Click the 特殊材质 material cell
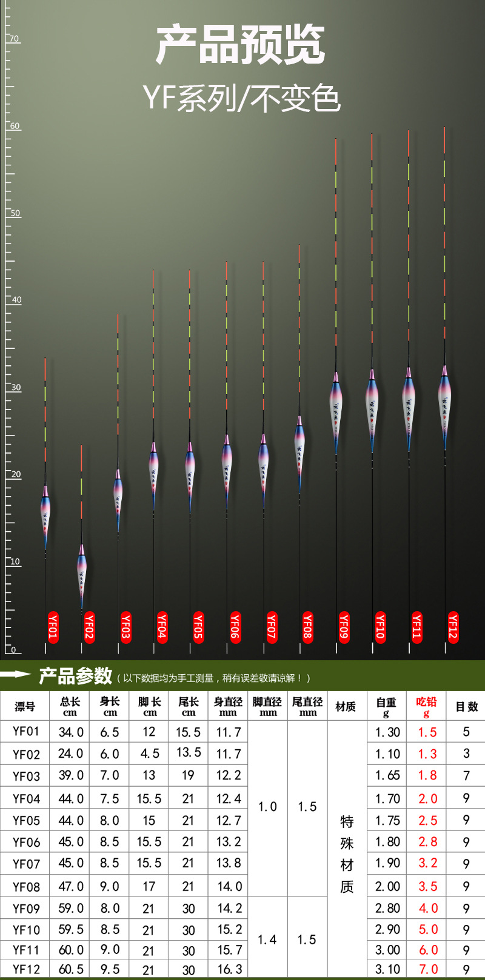Viewport: 485px width, 980px height. point(347,854)
